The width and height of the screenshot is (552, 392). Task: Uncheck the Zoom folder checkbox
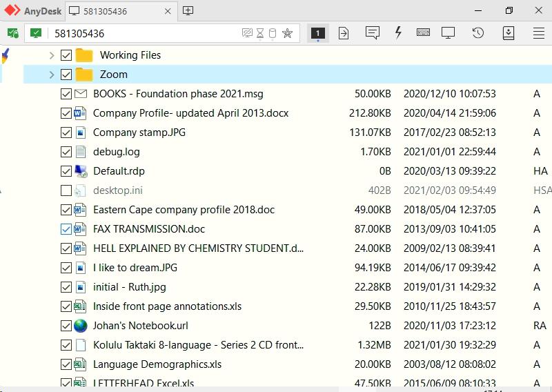coord(66,75)
